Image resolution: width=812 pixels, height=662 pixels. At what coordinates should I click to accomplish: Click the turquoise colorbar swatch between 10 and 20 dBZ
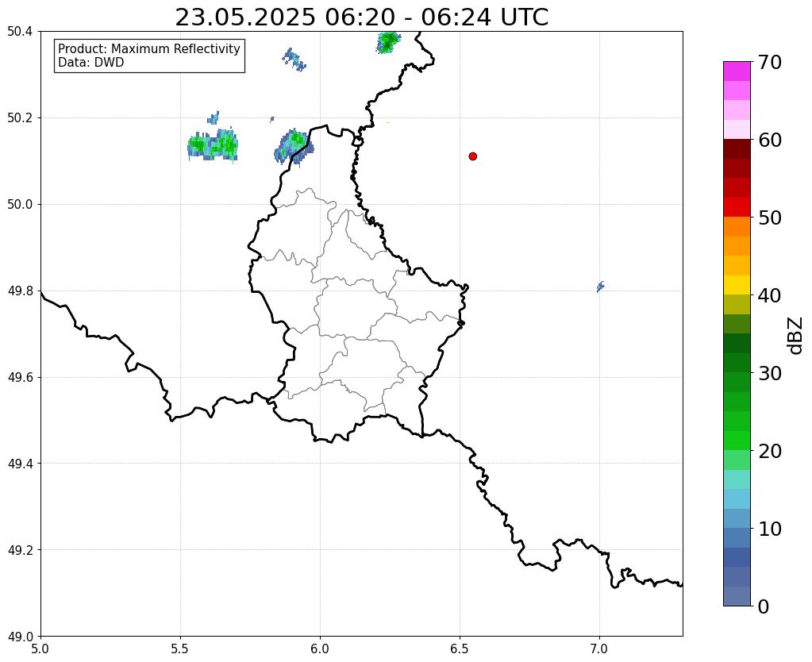[x=737, y=479]
